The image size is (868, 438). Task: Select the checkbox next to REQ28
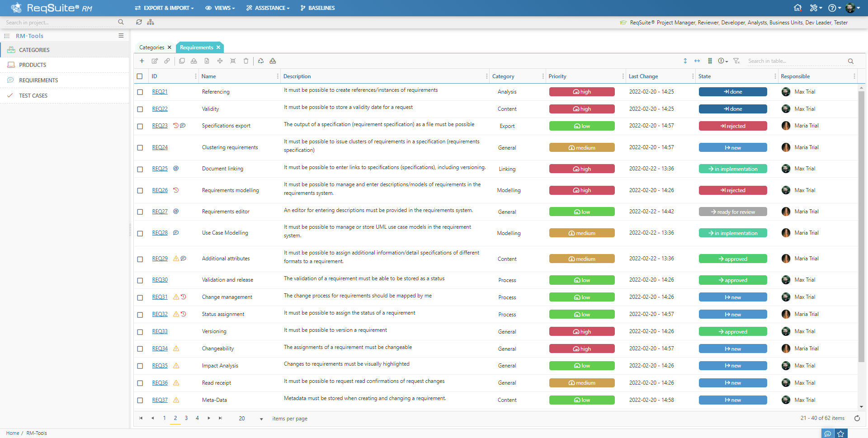(x=140, y=233)
